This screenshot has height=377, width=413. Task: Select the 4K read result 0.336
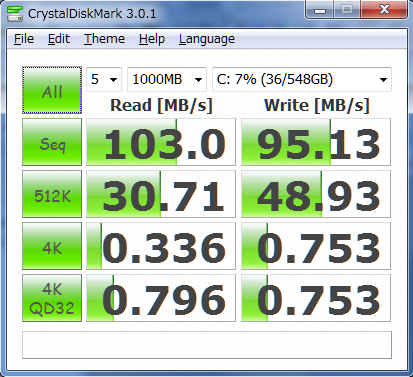[x=161, y=246]
